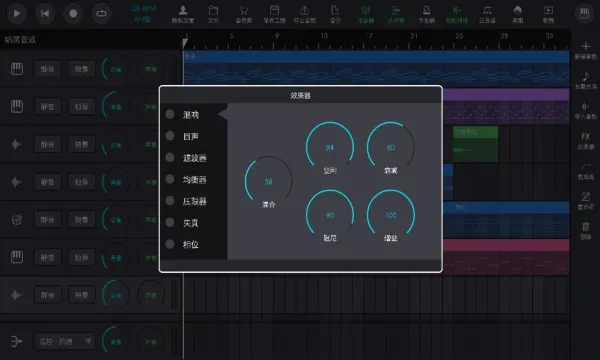Toggle the metronome 节拍器 icon
The image size is (600, 360).
coord(426,10)
